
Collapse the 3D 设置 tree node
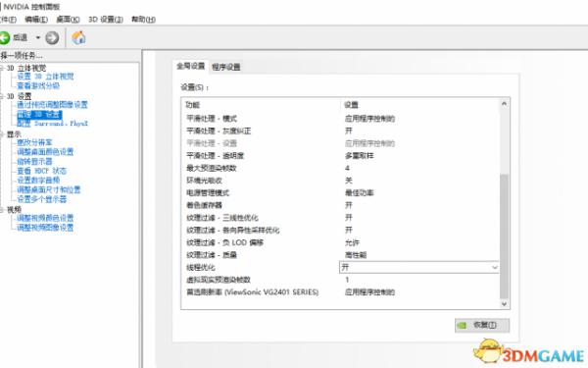click(x=2, y=96)
